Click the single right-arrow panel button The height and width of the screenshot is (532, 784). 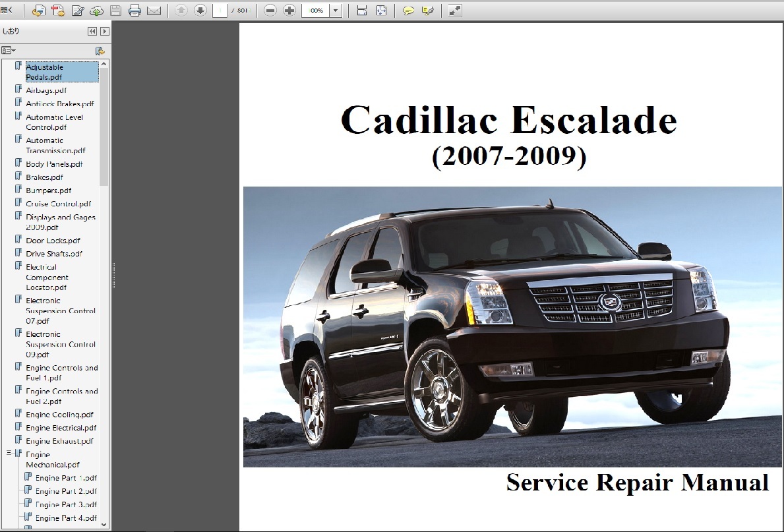click(104, 31)
